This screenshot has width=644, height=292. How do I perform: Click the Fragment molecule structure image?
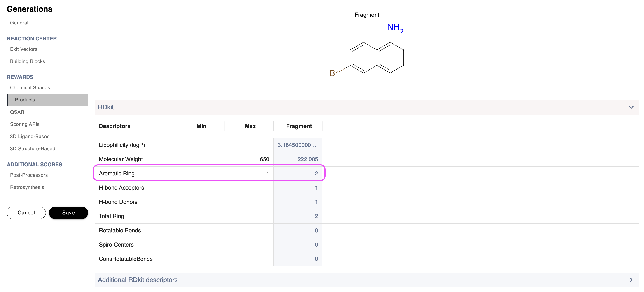367,50
